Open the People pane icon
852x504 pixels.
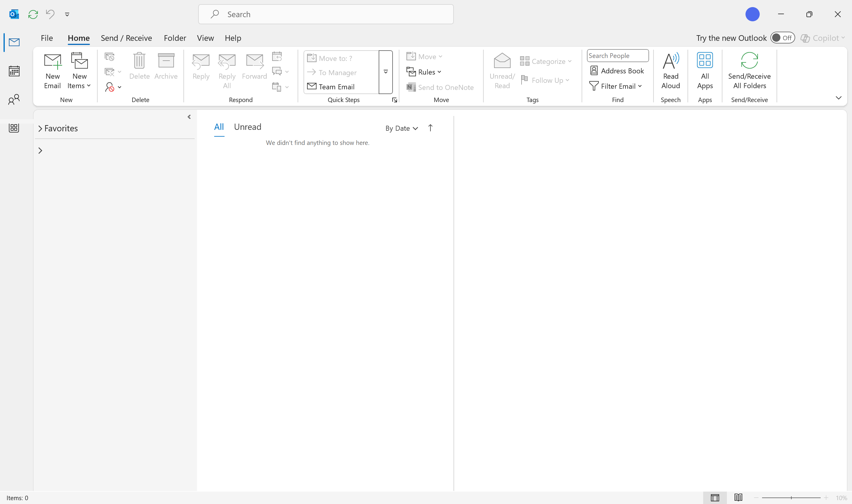click(14, 99)
